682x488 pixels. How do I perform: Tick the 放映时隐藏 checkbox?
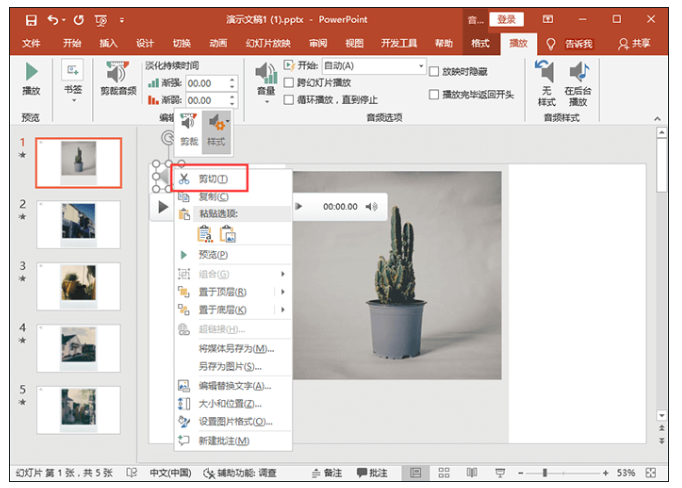434,71
